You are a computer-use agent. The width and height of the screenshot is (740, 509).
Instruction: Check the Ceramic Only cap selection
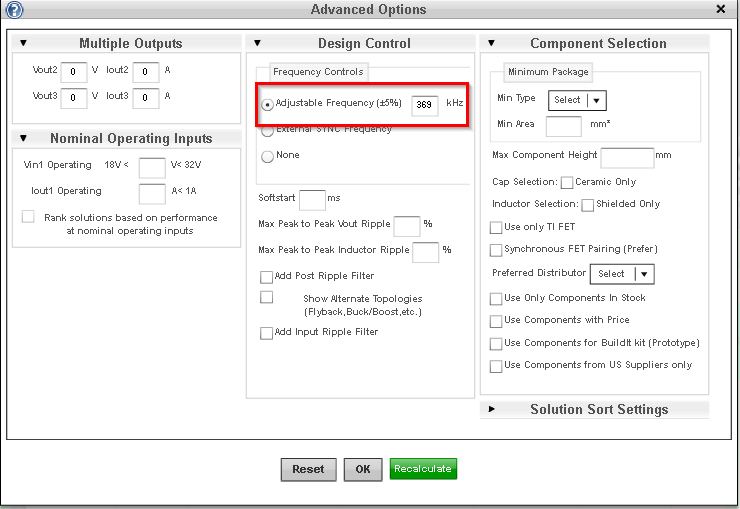click(567, 183)
